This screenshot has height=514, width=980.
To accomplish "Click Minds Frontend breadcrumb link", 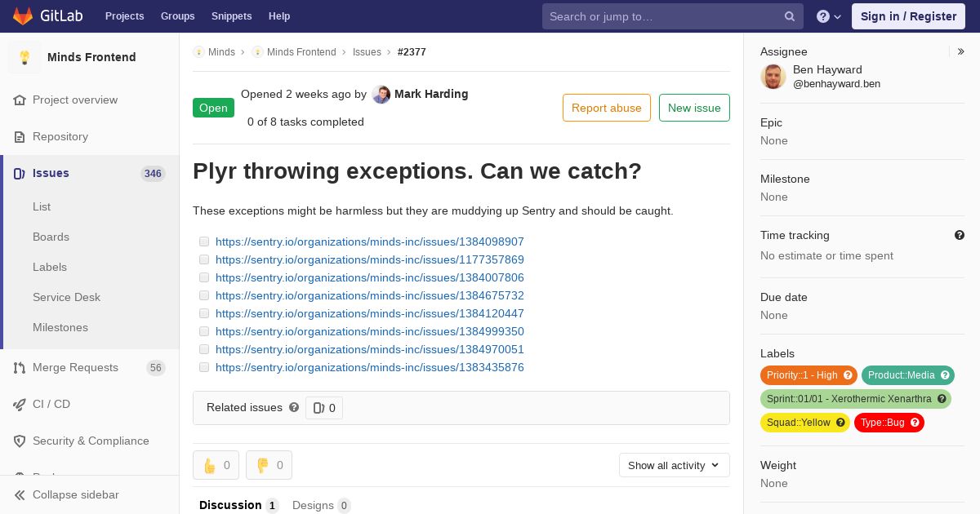I will [x=301, y=52].
